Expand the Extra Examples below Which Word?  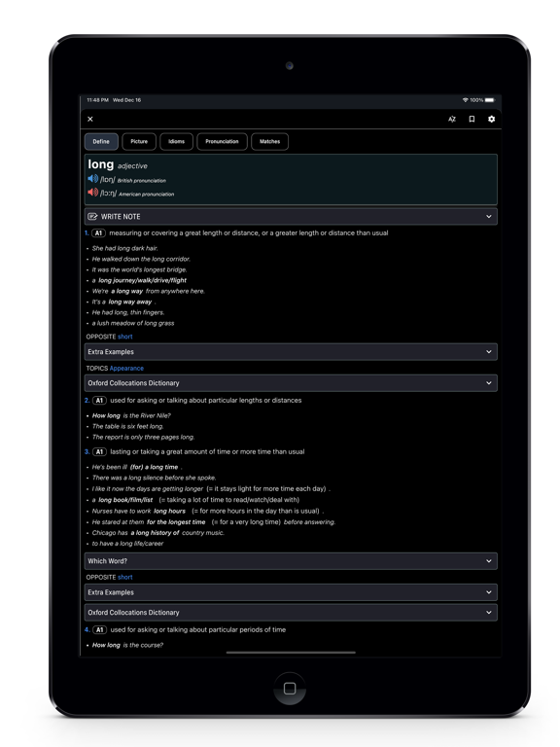coord(291,592)
